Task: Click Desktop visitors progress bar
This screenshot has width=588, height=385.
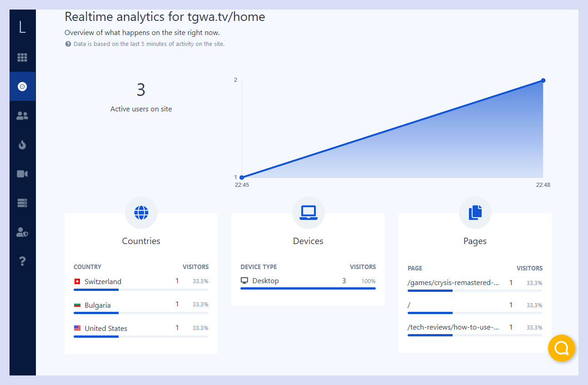Action: pos(308,288)
